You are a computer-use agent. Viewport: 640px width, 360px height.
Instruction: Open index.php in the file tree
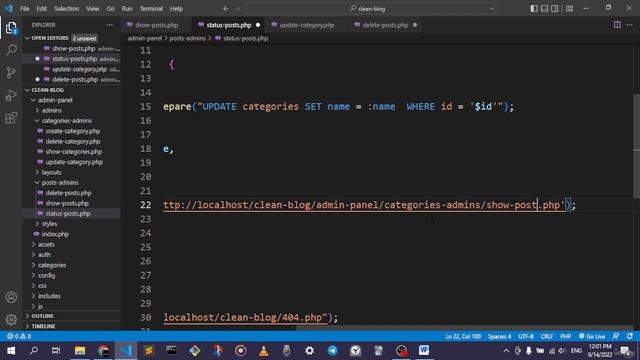click(55, 234)
